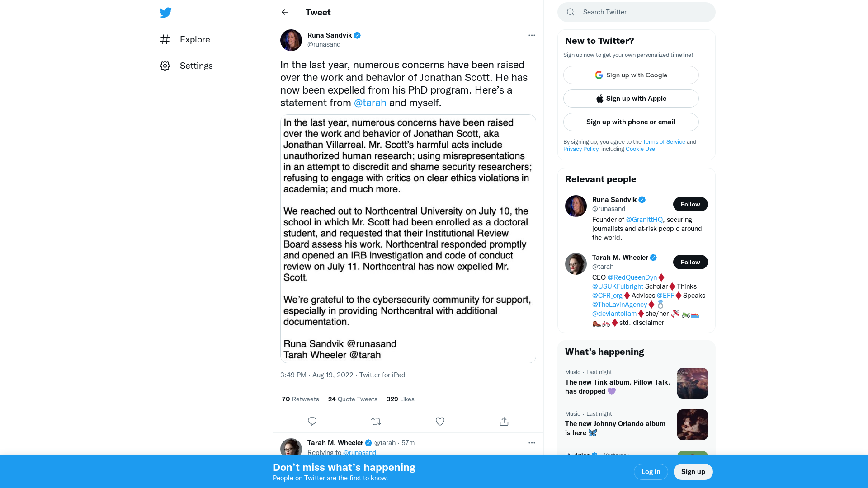Sign up with Apple
Image resolution: width=868 pixels, height=488 pixels.
click(631, 98)
